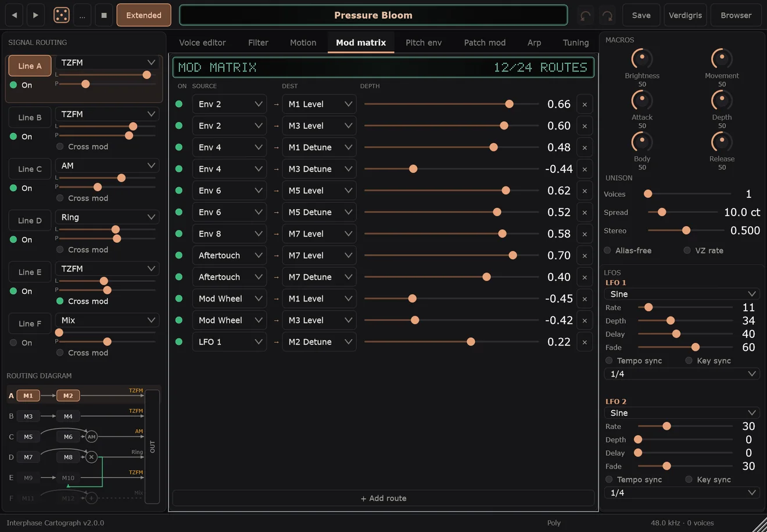The height and width of the screenshot is (532, 767).
Task: Adjust the unison Spread slider
Action: click(x=682, y=213)
